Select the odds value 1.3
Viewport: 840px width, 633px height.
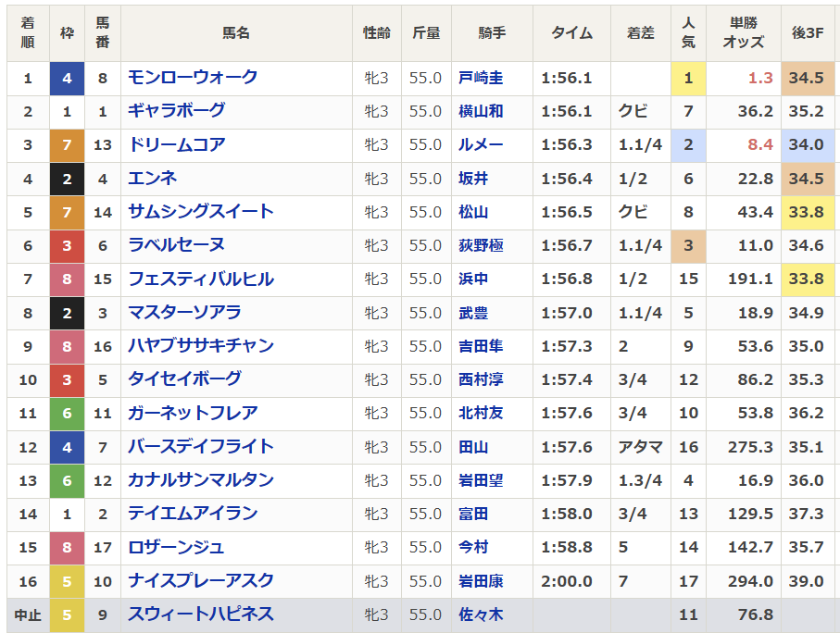(x=760, y=78)
